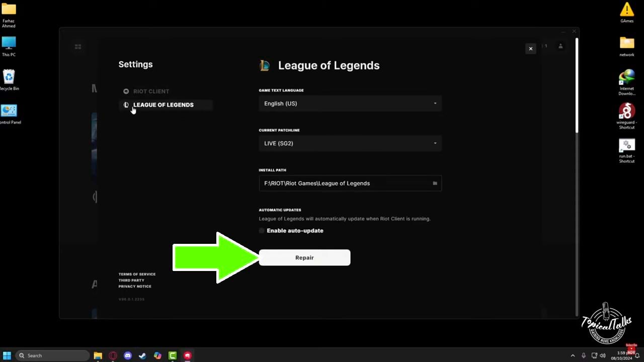Viewport: 644px width, 362px height.
Task: Launch Steam from the taskbar
Action: point(142,355)
